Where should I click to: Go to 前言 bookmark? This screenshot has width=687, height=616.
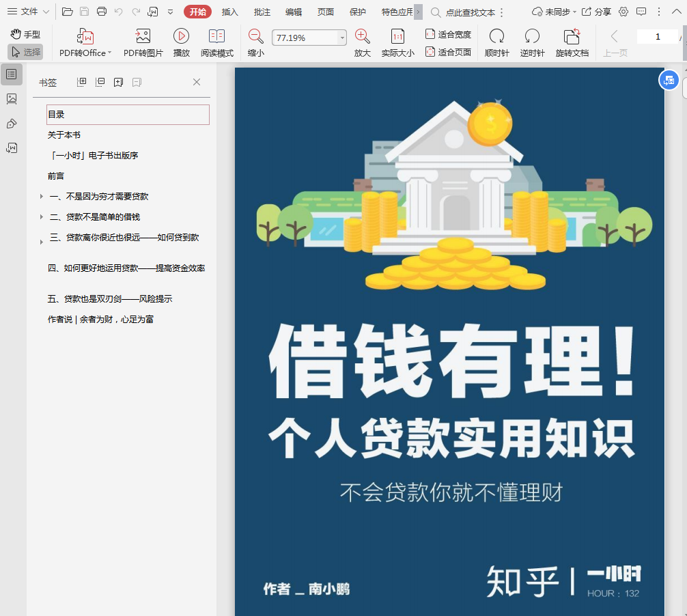(55, 176)
